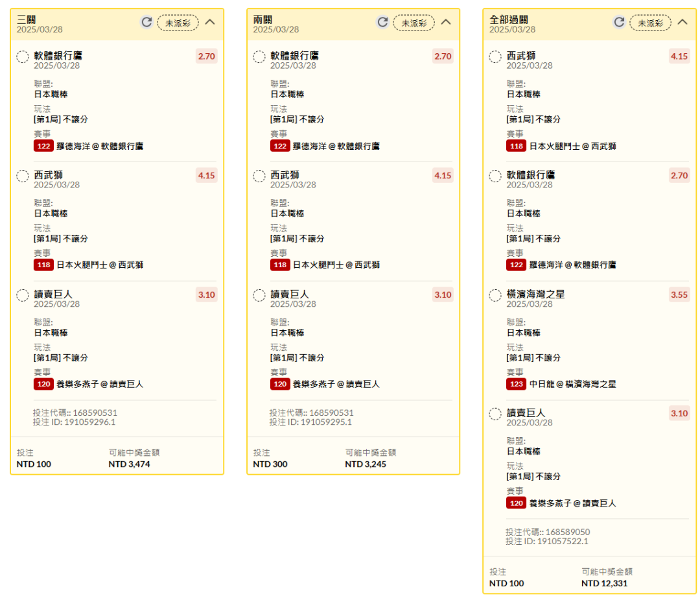The image size is (700, 598).
Task: Click stake amount NTD 300
Action: (x=270, y=464)
